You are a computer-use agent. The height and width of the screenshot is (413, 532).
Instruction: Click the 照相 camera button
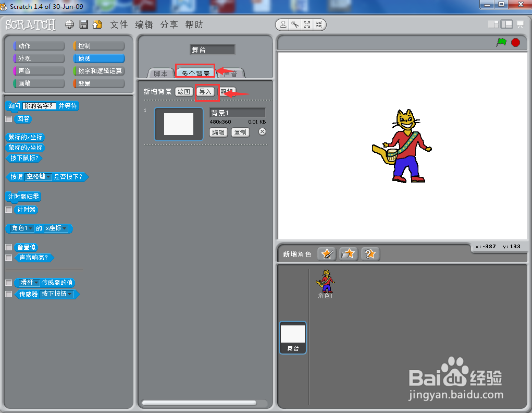227,92
